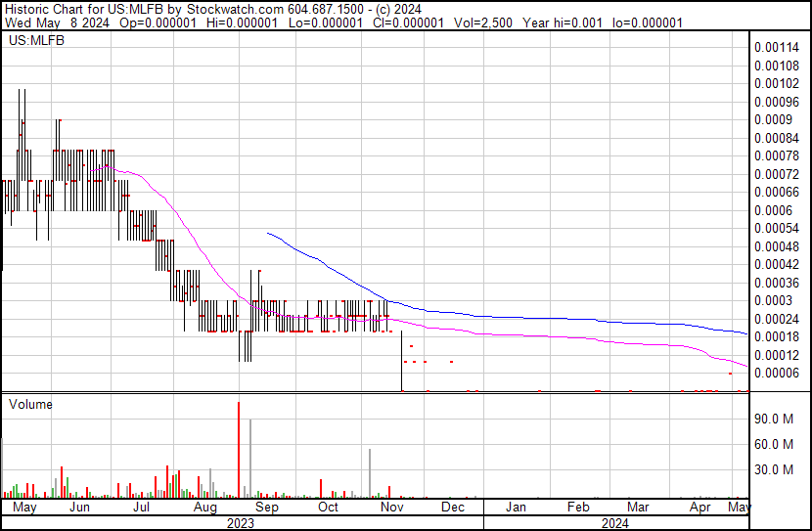Click the 0.0003 price axis label
The image size is (812, 531).
click(x=773, y=300)
